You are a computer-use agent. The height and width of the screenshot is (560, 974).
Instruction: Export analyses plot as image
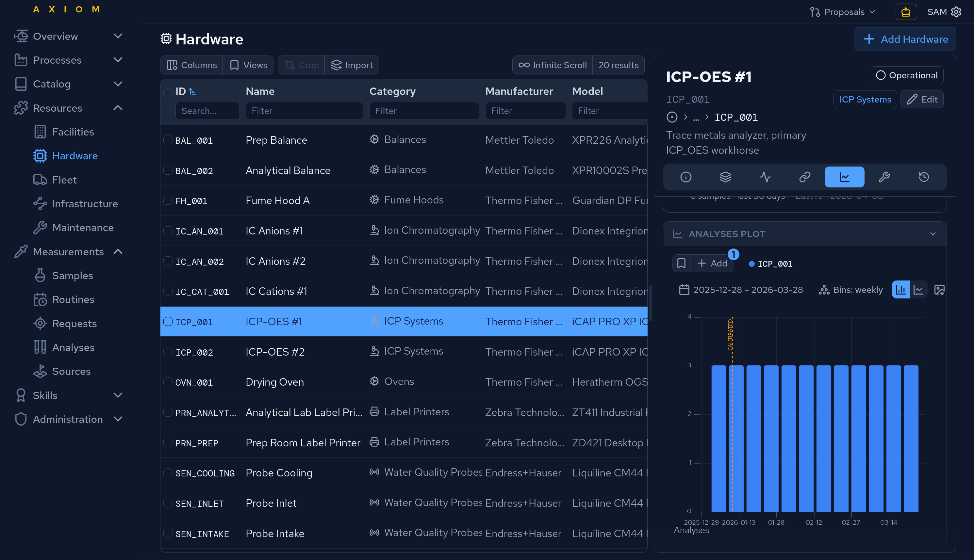(x=939, y=290)
